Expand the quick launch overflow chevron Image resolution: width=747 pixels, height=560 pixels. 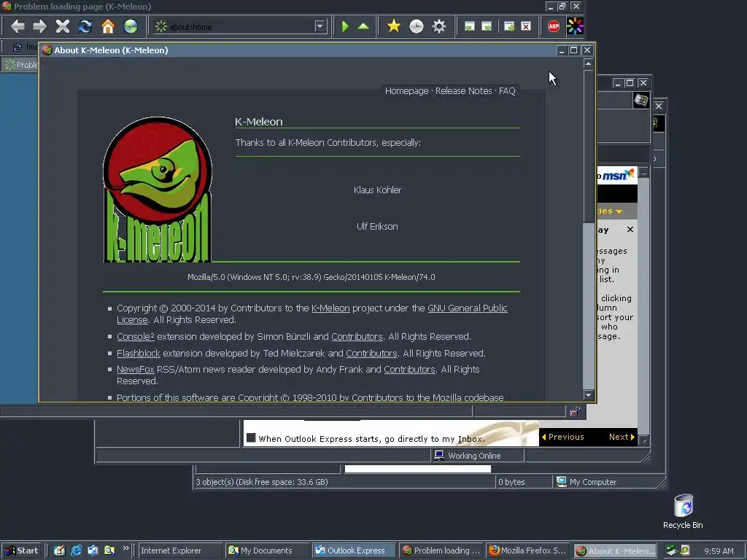point(125,548)
